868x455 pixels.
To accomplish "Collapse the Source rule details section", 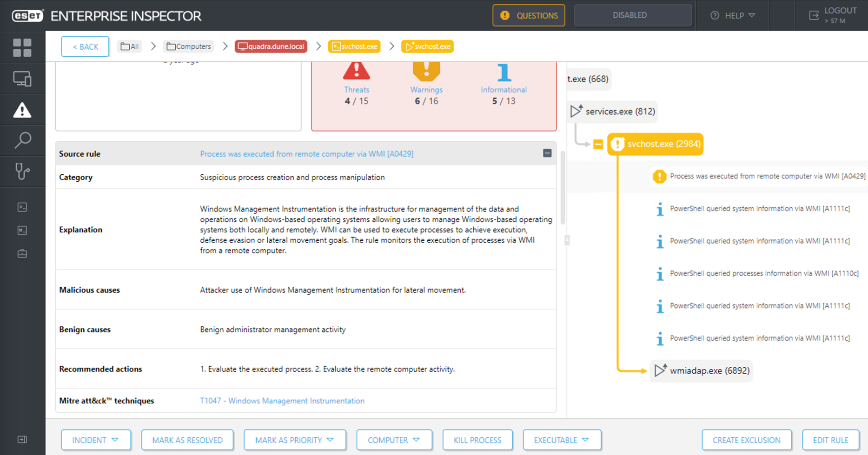I will 547,153.
